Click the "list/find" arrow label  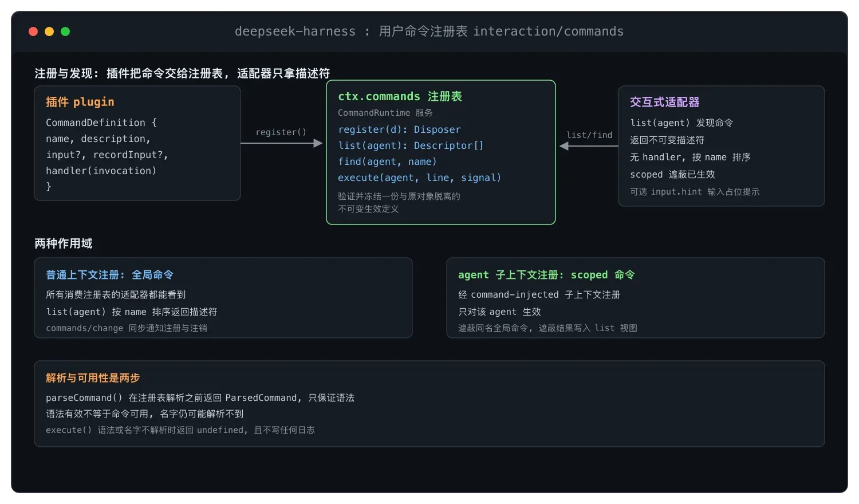tap(589, 135)
